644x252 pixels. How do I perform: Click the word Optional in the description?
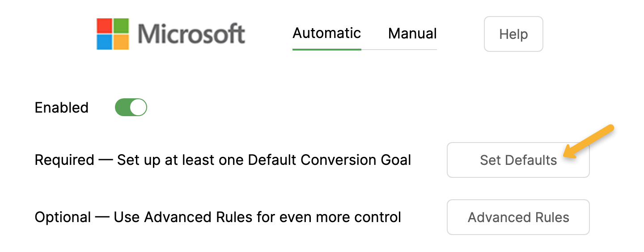coord(63,217)
